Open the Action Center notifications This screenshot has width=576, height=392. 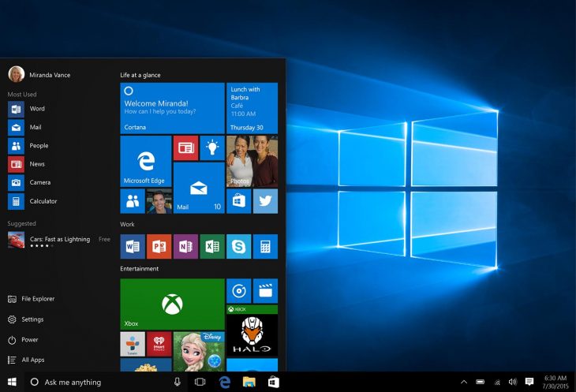tap(529, 382)
